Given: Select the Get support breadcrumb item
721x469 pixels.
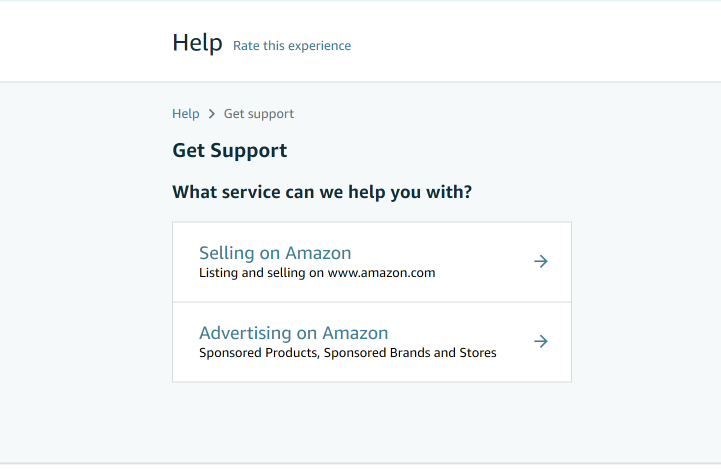Looking at the screenshot, I should click(259, 114).
